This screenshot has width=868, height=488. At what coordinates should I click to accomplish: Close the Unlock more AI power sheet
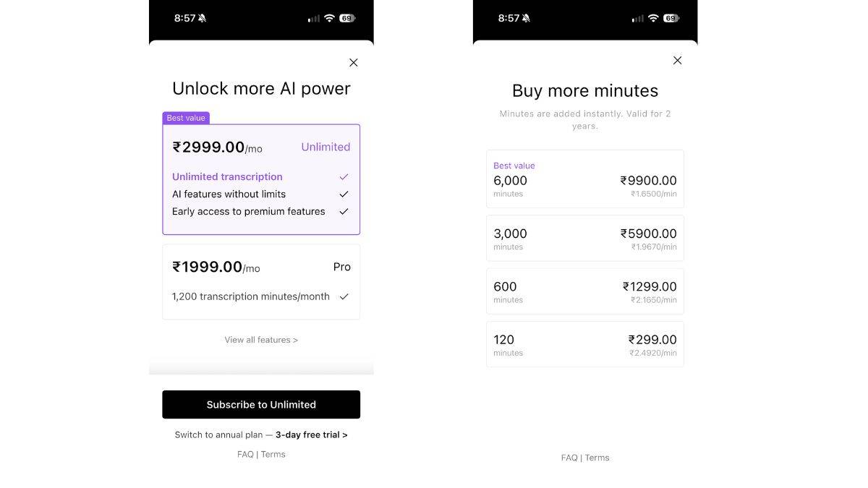[353, 63]
